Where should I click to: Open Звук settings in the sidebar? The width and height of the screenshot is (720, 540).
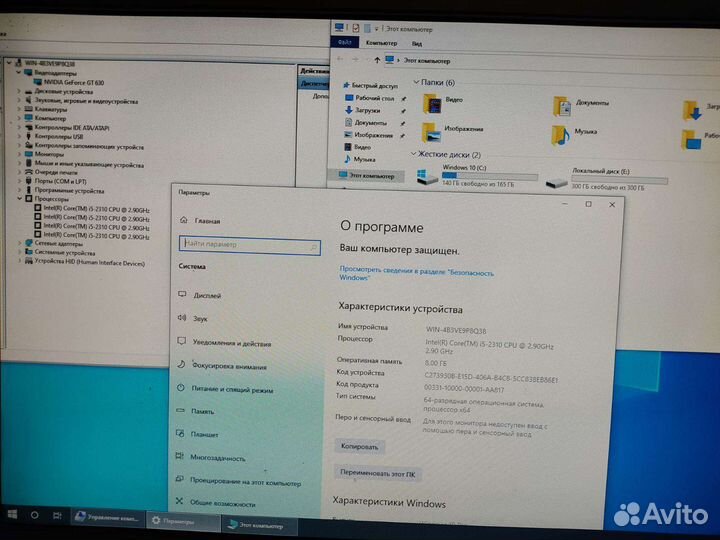point(200,319)
